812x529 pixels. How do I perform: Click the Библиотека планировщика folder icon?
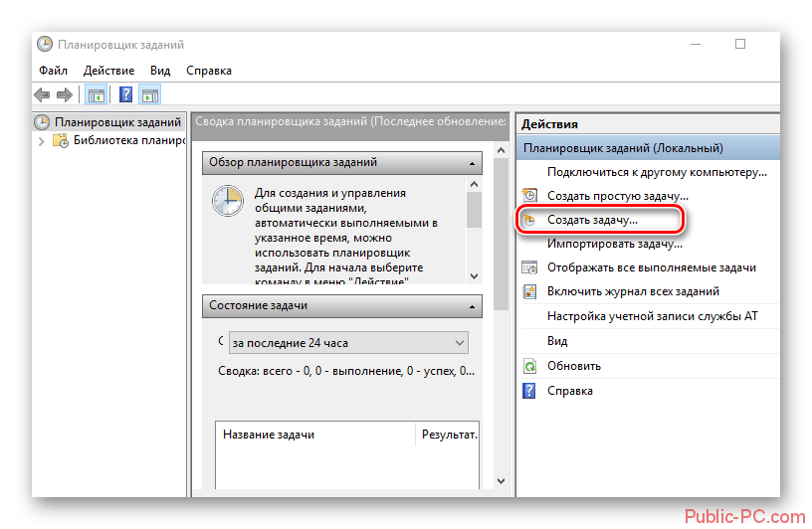pos(62,141)
